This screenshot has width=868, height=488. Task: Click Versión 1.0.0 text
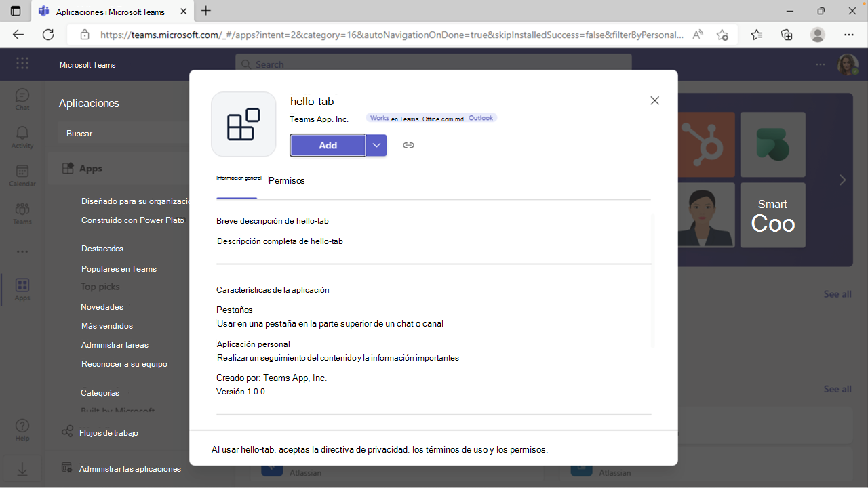click(x=241, y=392)
